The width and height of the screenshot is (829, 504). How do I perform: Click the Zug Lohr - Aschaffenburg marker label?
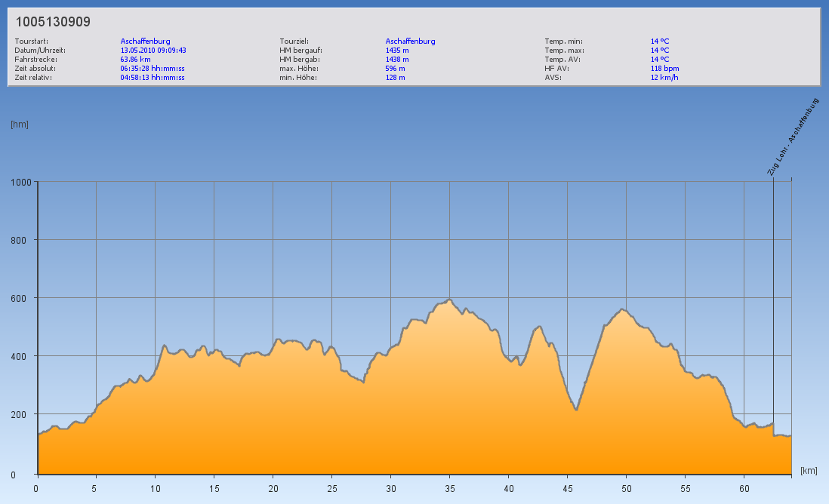tap(793, 137)
